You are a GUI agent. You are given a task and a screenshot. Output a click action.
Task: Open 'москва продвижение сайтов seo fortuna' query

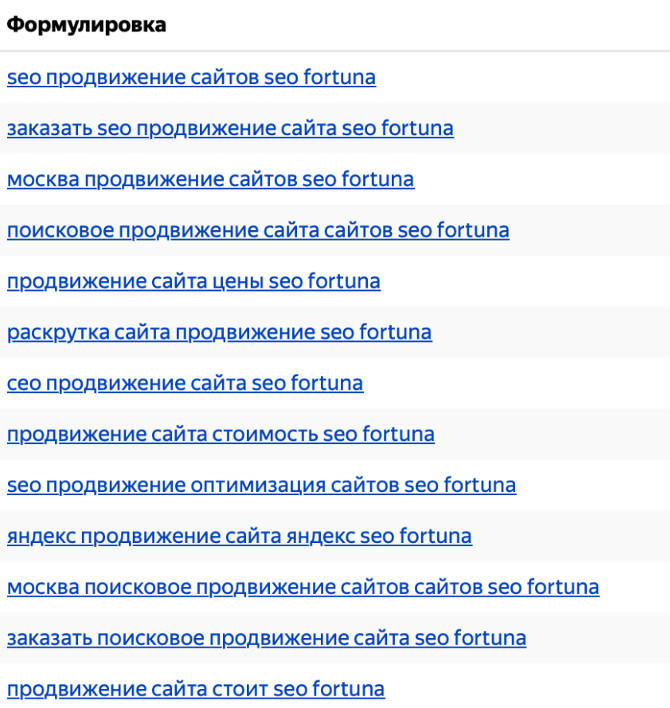coord(211,179)
